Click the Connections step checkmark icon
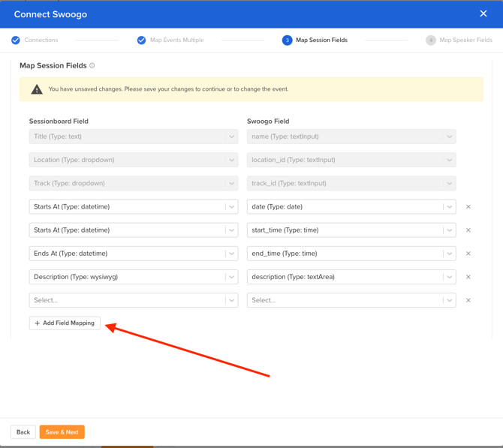Viewport: 503px width, 448px height. pyautogui.click(x=16, y=40)
